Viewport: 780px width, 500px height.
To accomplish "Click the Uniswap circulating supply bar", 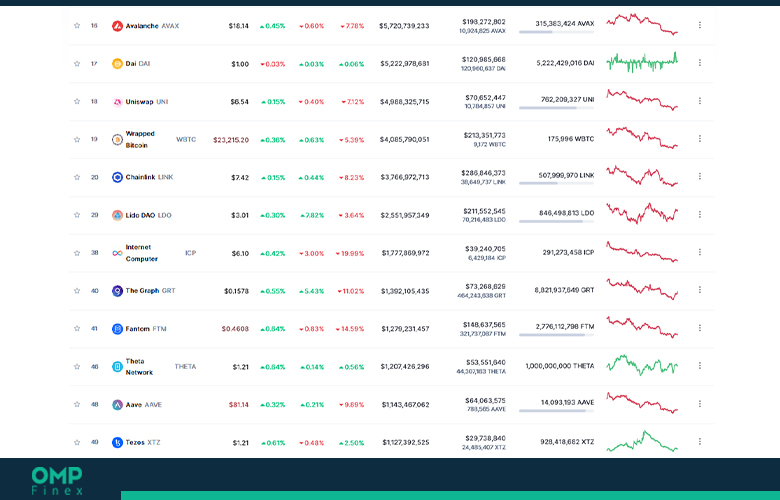I will [556, 107].
